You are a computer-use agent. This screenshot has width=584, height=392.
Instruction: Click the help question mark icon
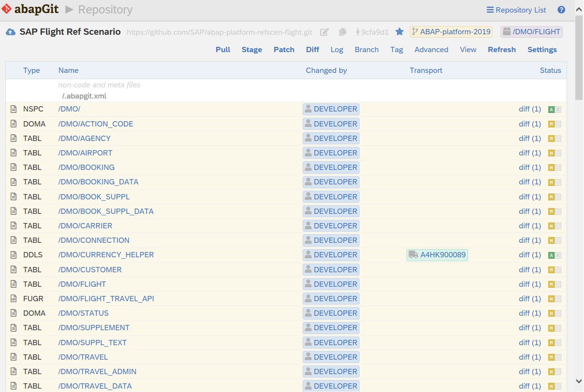point(561,10)
